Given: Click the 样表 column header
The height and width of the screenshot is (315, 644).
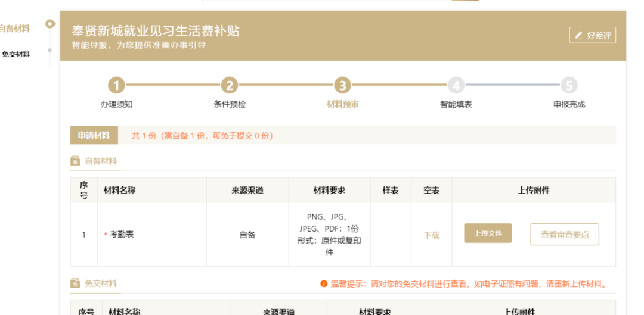Looking at the screenshot, I should click(x=391, y=191).
